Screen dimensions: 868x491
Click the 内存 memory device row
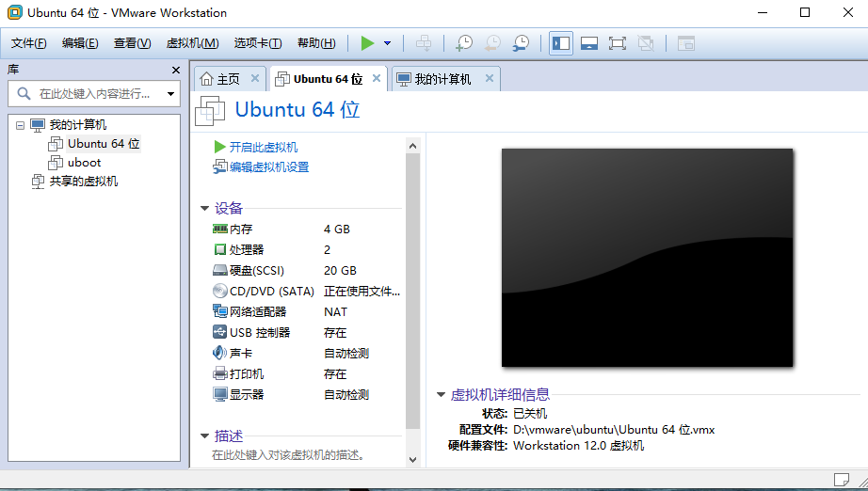pos(306,229)
